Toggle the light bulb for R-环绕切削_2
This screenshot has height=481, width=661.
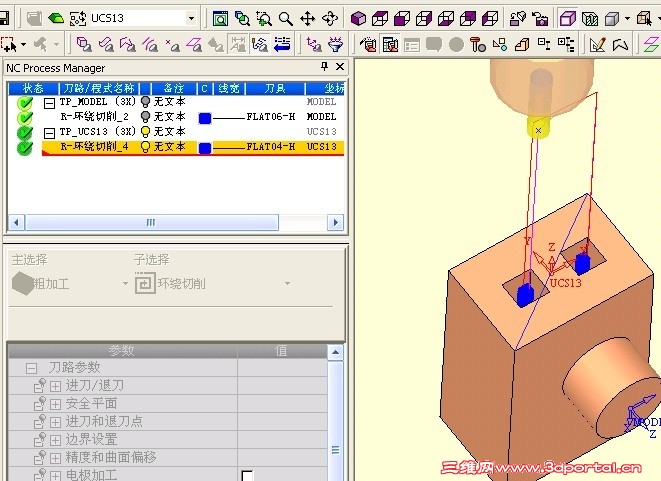click(145, 116)
